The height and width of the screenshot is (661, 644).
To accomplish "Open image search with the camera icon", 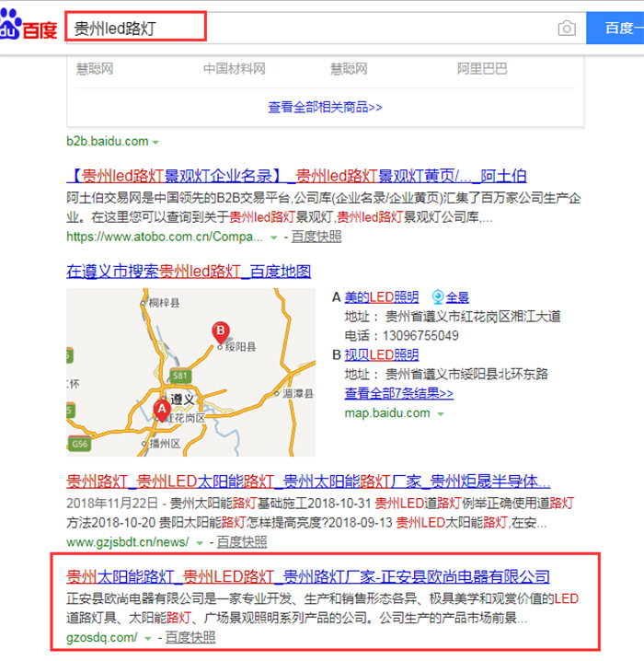I will point(567,29).
